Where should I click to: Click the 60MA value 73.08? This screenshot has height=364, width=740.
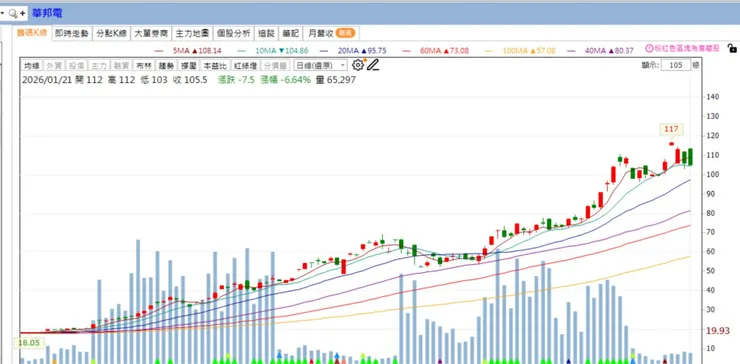458,51
